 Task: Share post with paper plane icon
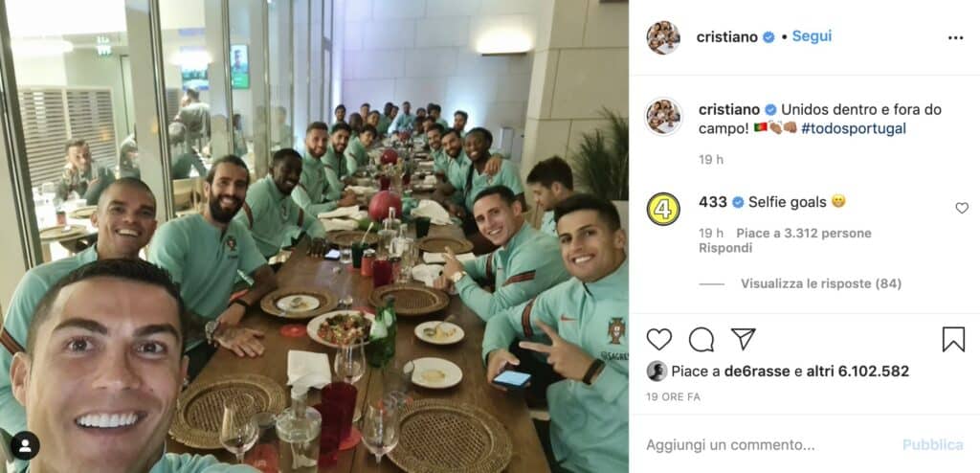[743, 339]
